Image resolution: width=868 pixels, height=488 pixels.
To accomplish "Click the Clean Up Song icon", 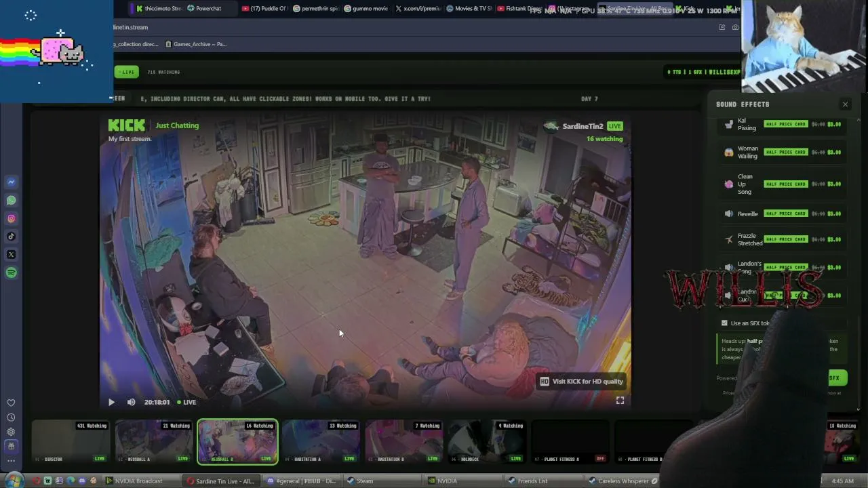I will click(729, 184).
